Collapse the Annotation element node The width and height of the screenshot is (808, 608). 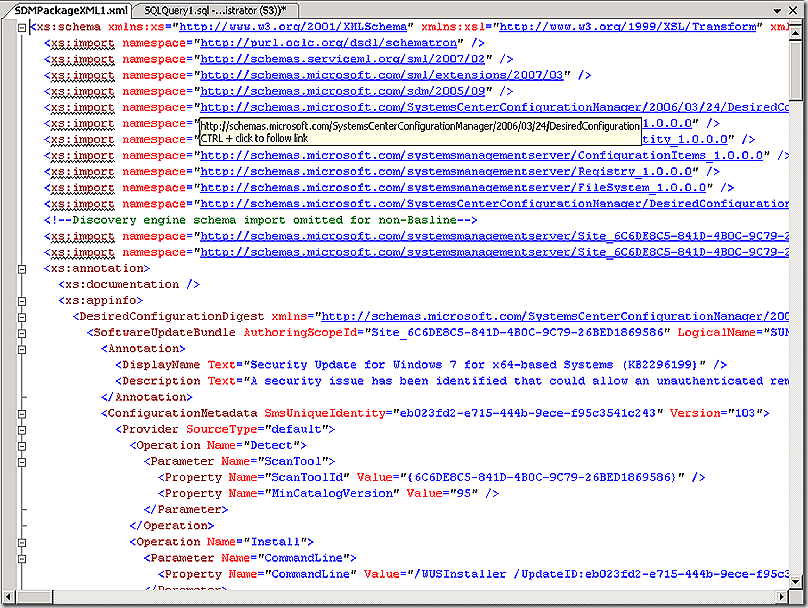22,349
